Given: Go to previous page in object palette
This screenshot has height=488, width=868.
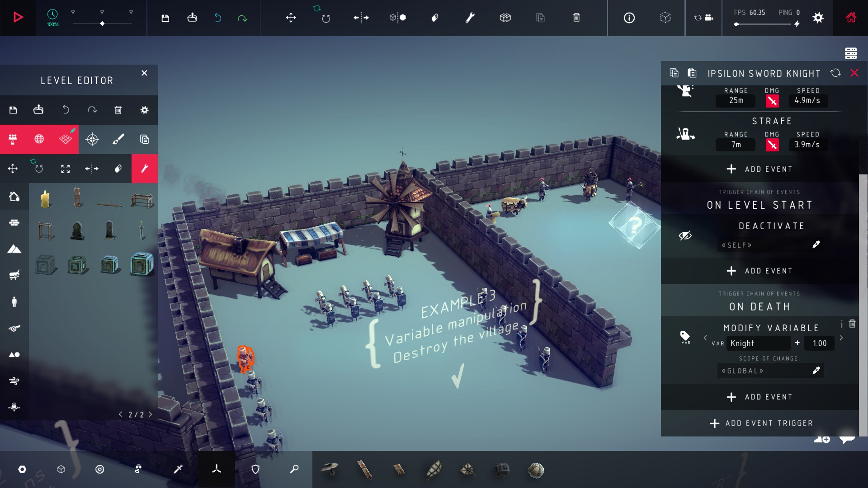Looking at the screenshot, I should point(121,414).
